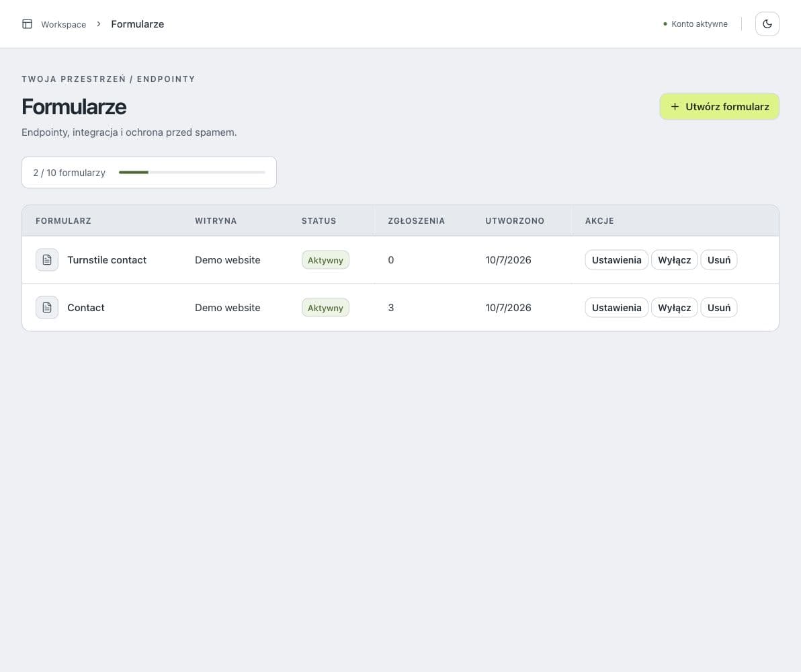801x672 pixels.
Task: Delete Turnstile contact with Usuń
Action: click(x=719, y=260)
